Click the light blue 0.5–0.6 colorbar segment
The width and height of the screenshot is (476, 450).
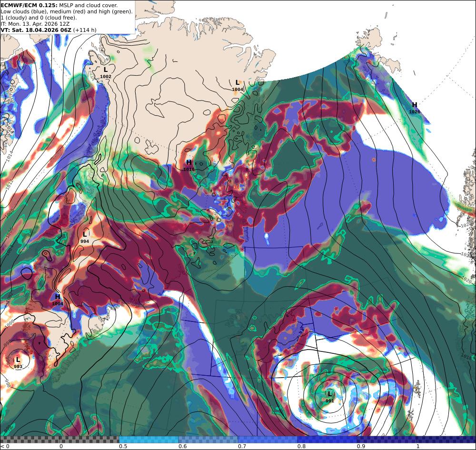tap(149, 440)
